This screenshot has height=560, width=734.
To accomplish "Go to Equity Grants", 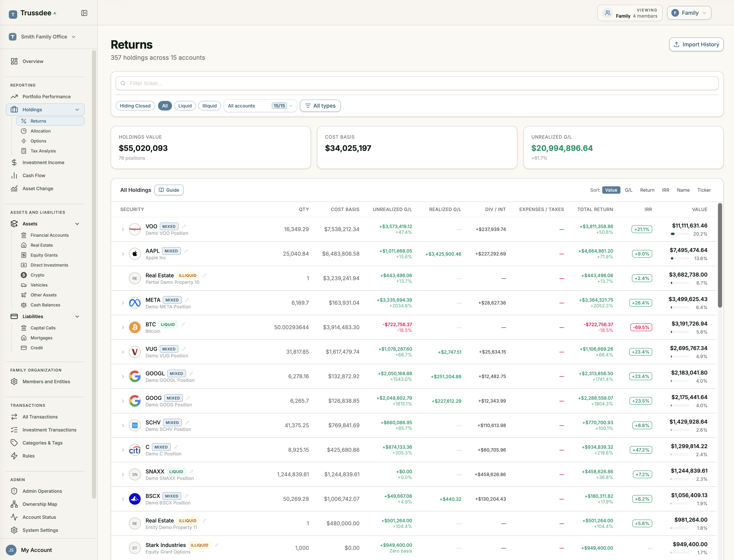I will pyautogui.click(x=44, y=255).
